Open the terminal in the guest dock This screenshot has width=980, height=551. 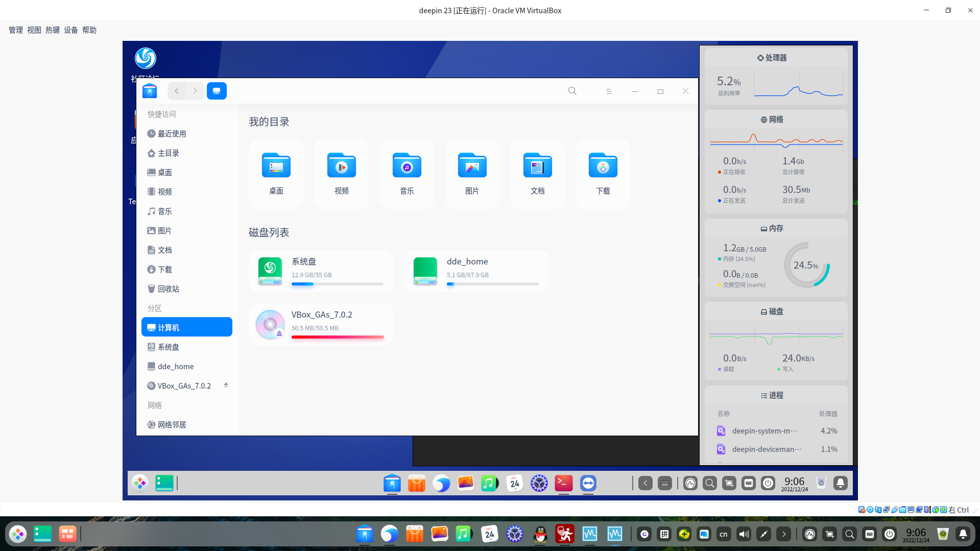(x=564, y=483)
